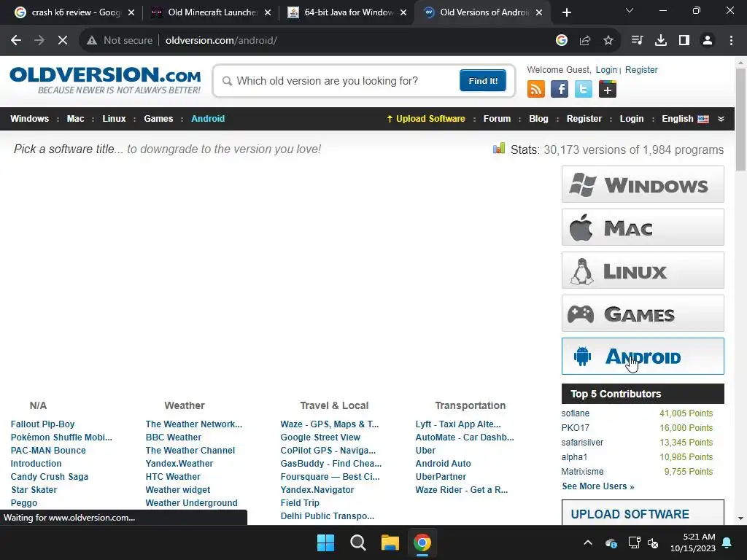The width and height of the screenshot is (747, 560).
Task: Open the Twitter social icon
Action: [583, 89]
